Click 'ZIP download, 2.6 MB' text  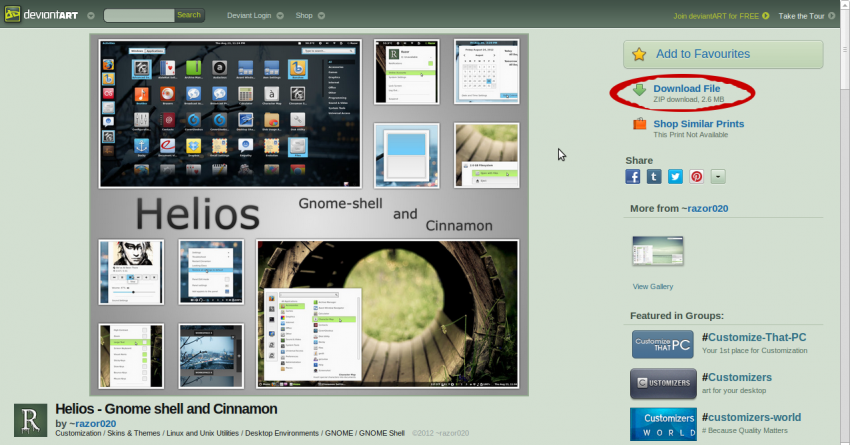[688, 100]
